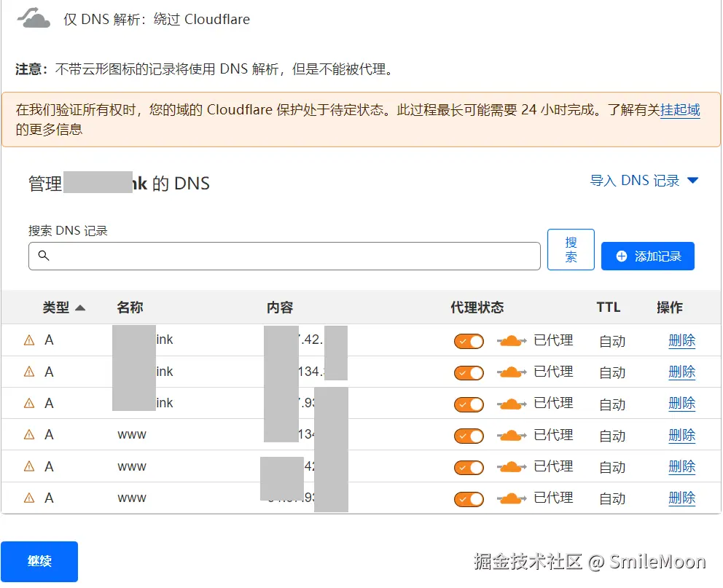Click 自动 TTL for ink .42. record
Screen dimensions: 723x588
coord(612,342)
